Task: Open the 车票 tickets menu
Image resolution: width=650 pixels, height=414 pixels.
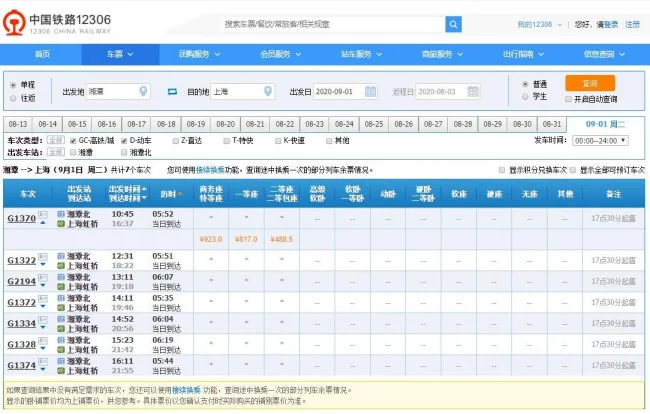Action: 120,54
